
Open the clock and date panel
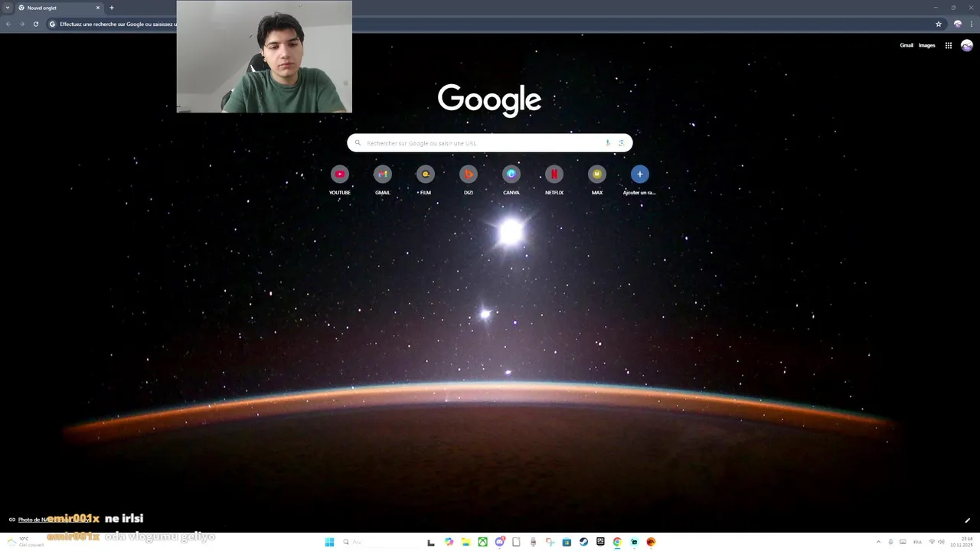[962, 542]
